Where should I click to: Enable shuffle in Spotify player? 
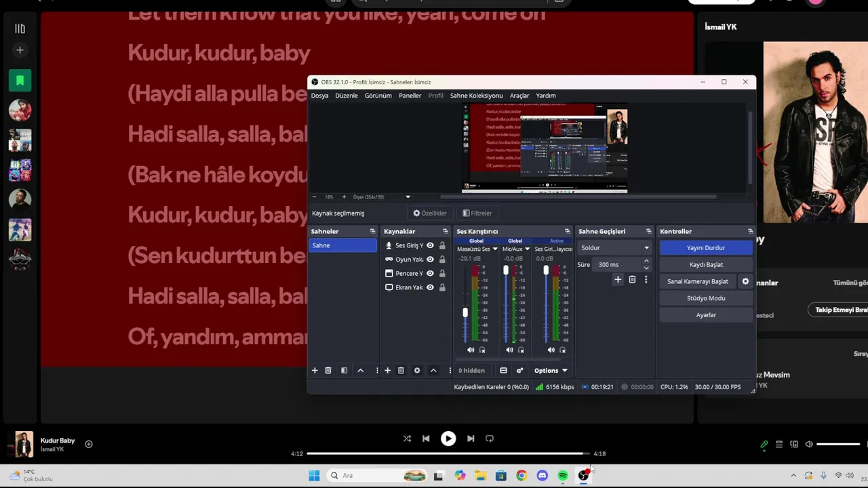(407, 439)
